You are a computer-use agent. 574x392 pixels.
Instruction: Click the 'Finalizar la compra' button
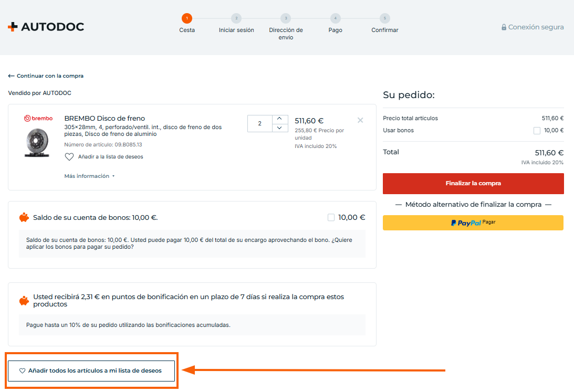[473, 184]
